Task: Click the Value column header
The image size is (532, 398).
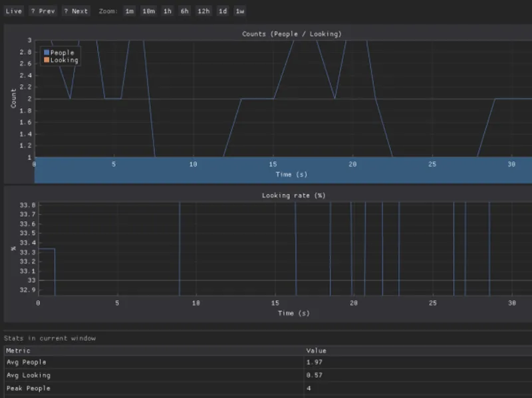Action: tap(316, 351)
